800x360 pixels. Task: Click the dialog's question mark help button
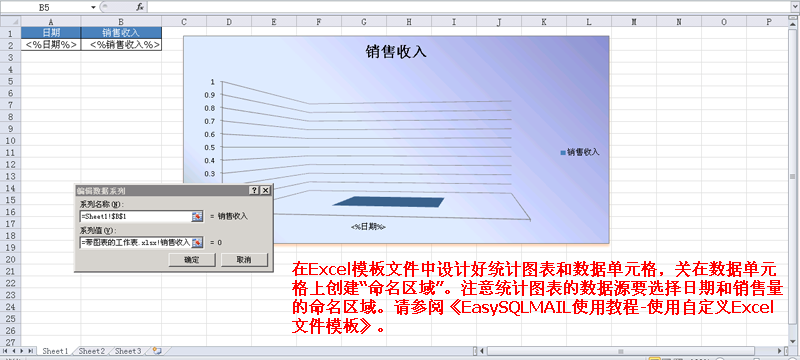coord(255,190)
